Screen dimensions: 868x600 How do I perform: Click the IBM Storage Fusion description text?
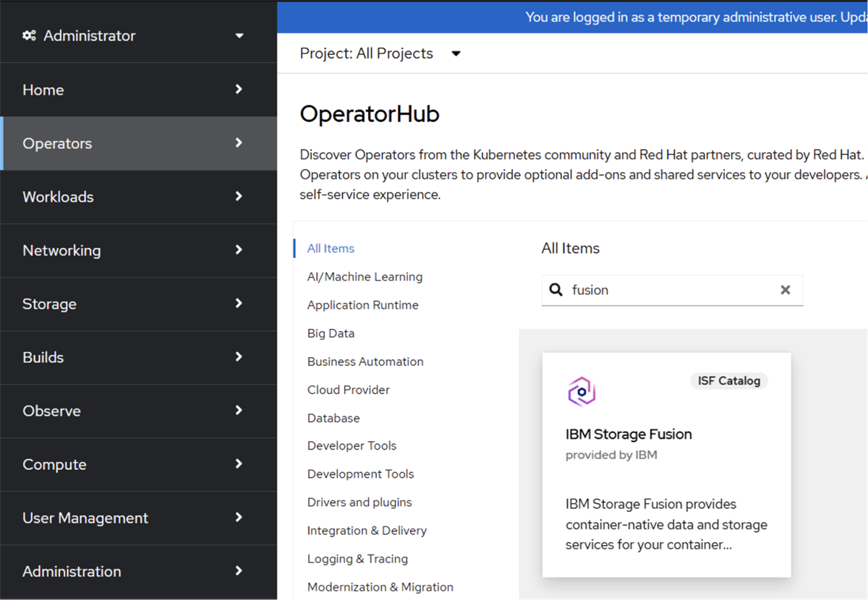(x=666, y=525)
